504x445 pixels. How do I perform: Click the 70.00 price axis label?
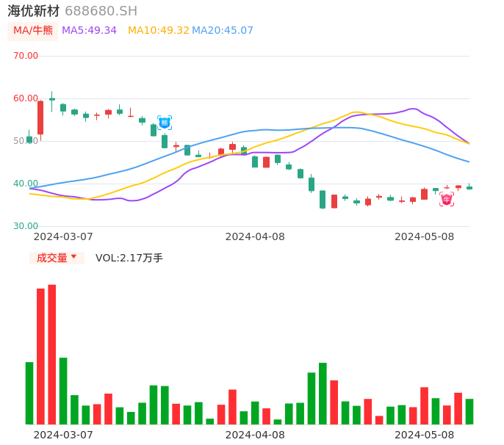click(x=26, y=56)
